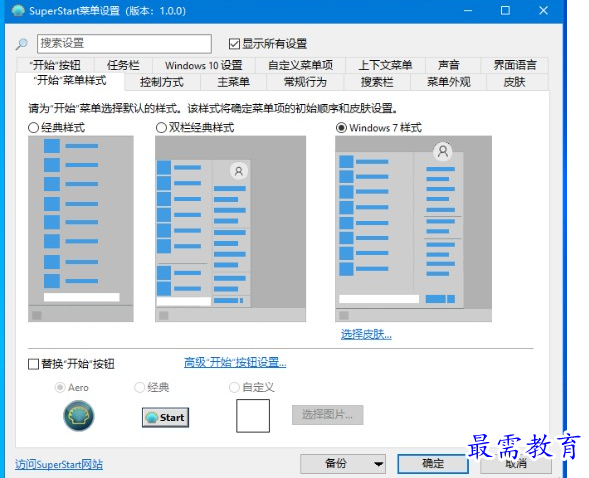Select the 经典样式 radio button
This screenshot has width=589, height=478.
[33, 128]
